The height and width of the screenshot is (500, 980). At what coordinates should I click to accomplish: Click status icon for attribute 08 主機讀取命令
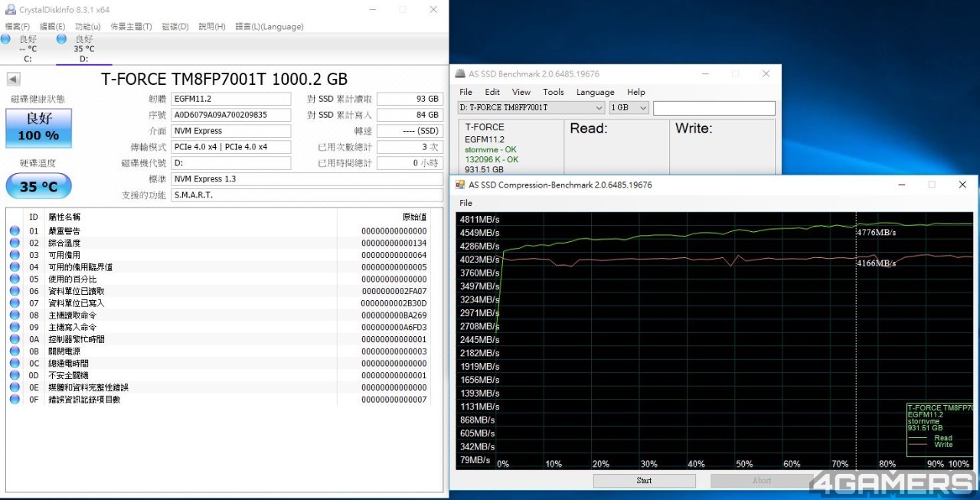[15, 315]
